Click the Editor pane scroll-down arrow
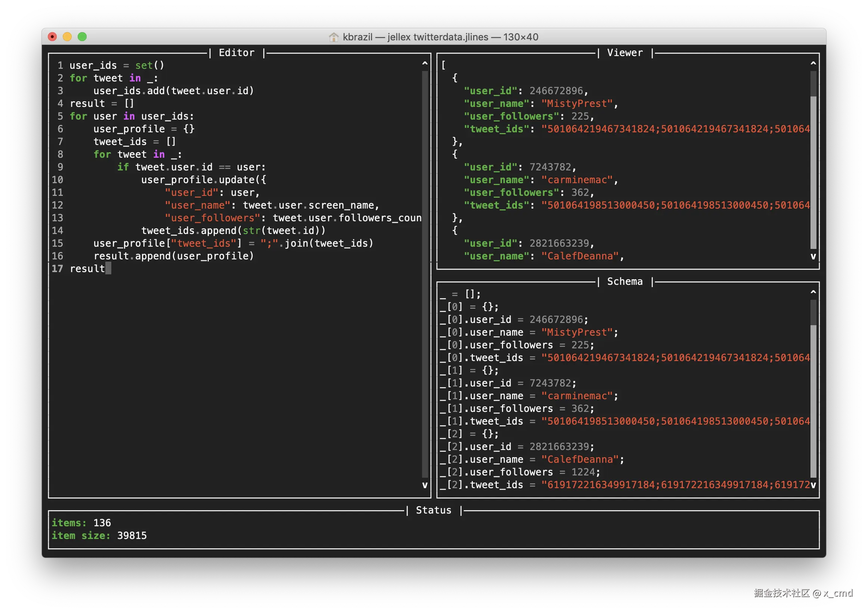The width and height of the screenshot is (868, 613). (x=425, y=485)
